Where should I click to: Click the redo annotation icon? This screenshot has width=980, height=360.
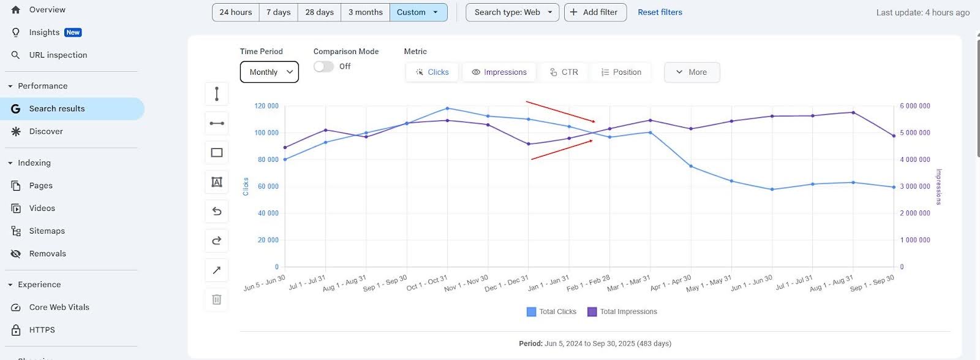[x=216, y=241]
